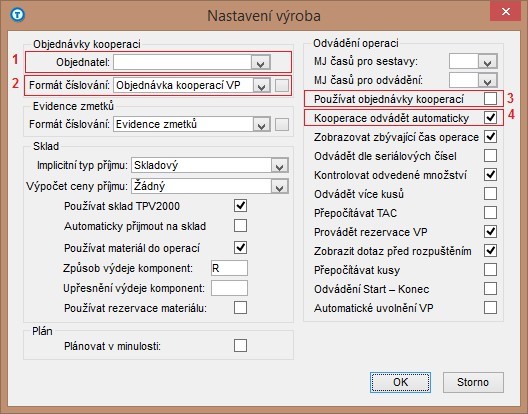528x414 pixels.
Task: Uncheck Kooperace odvádět automaticky
Action: pos(490,118)
